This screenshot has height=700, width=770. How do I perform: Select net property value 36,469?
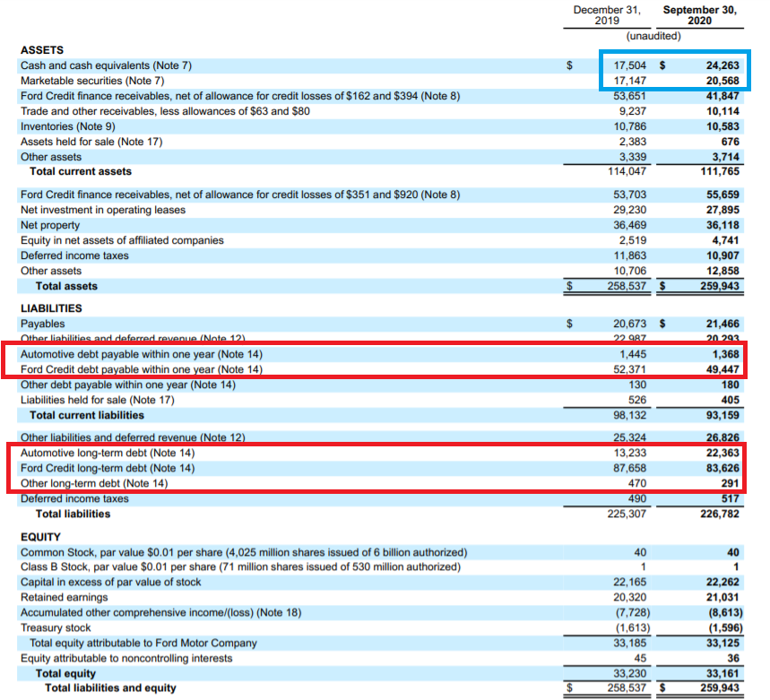tap(629, 225)
